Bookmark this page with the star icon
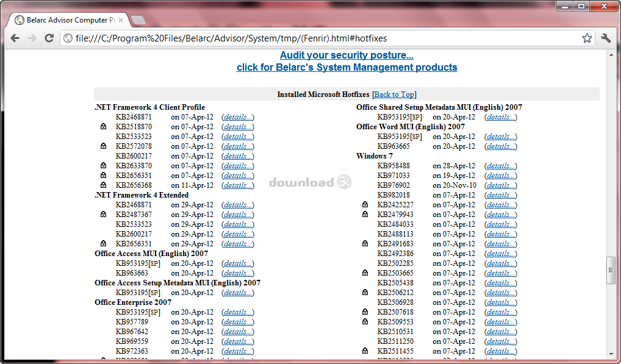Viewport: 621px width, 364px height. [587, 38]
